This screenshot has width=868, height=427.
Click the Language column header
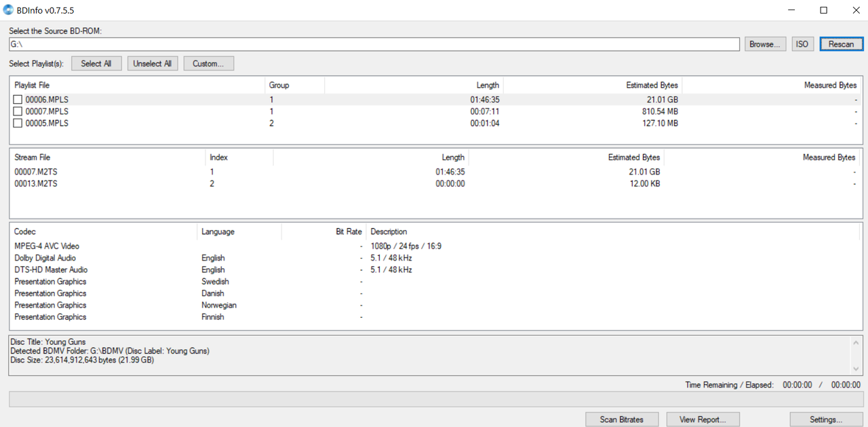point(239,232)
